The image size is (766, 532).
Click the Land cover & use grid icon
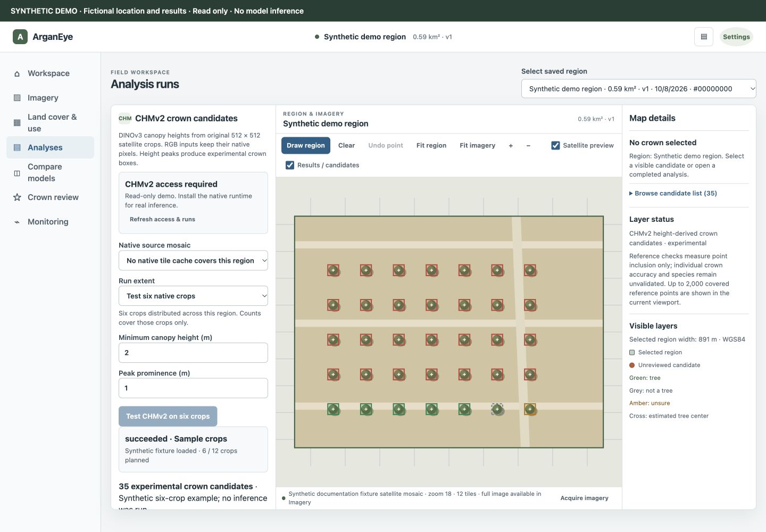(17, 123)
